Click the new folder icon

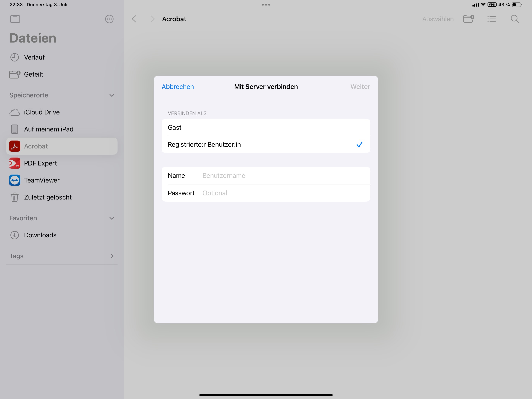tap(469, 19)
